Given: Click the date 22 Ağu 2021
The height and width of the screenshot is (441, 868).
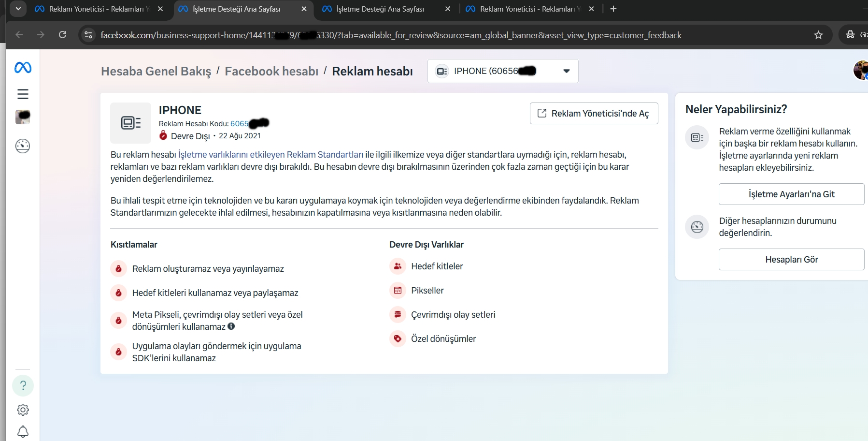Looking at the screenshot, I should 240,136.
